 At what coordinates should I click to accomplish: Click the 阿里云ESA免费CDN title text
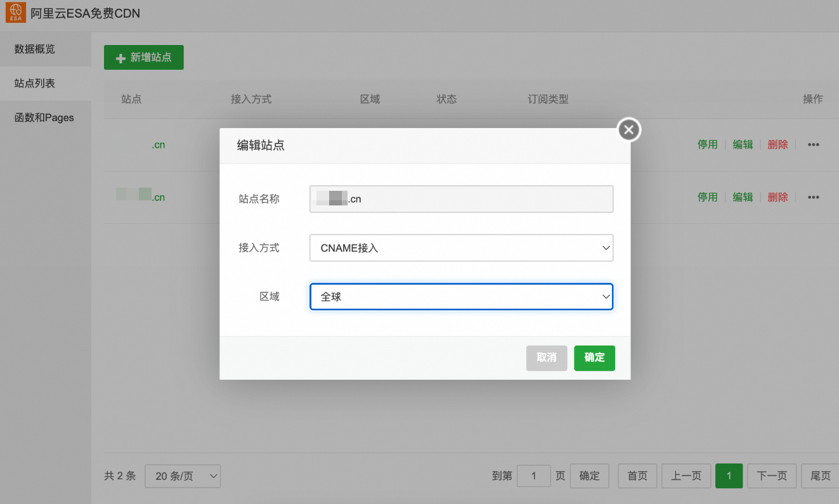pos(85,13)
